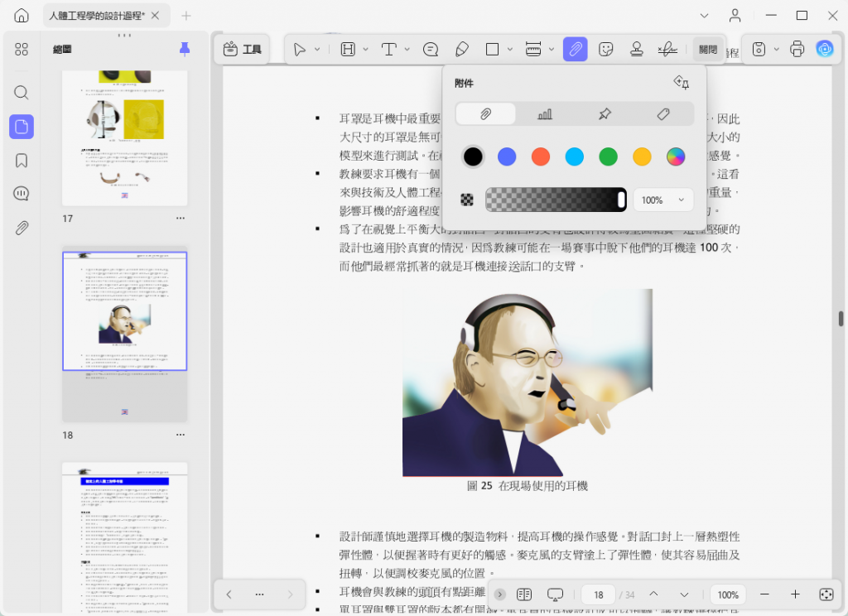Click the print icon in the top toolbar
The height and width of the screenshot is (616, 848).
tap(797, 49)
